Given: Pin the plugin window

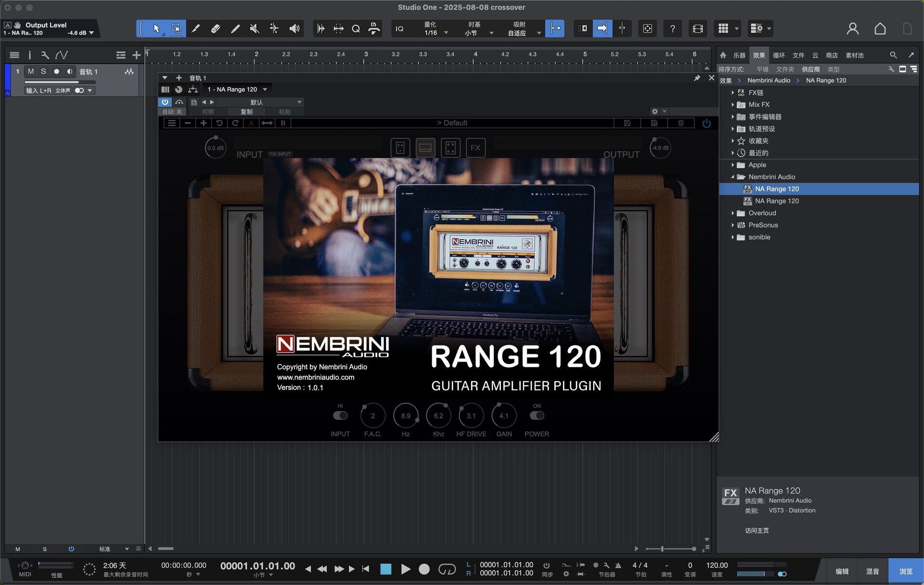Looking at the screenshot, I should [697, 78].
